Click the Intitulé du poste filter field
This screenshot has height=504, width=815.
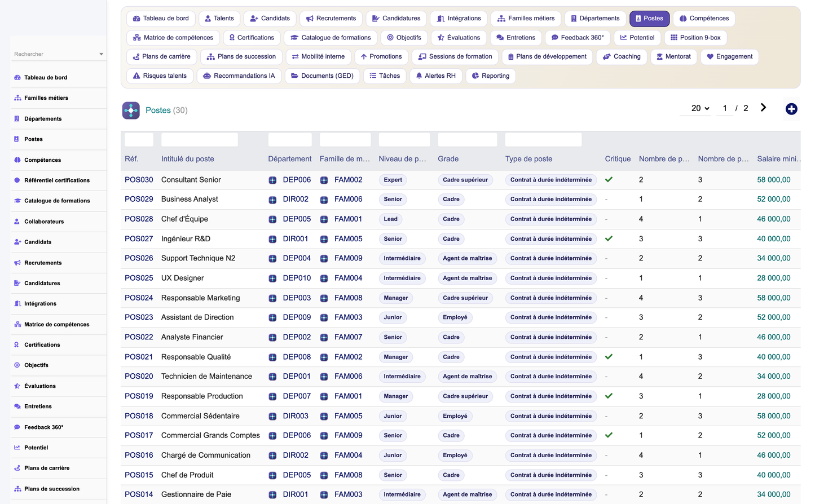[x=199, y=139]
